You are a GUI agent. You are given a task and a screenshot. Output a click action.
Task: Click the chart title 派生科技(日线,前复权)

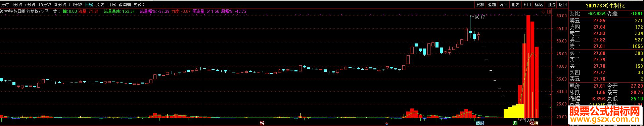(x=20, y=11)
